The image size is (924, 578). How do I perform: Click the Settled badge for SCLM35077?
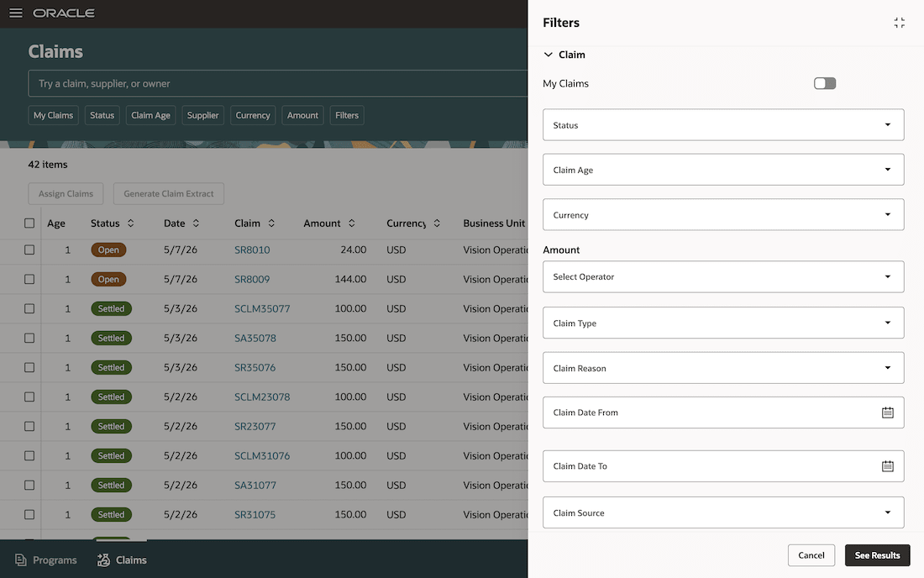(112, 308)
